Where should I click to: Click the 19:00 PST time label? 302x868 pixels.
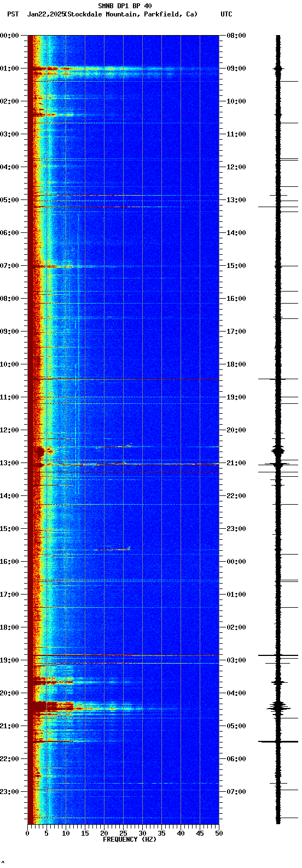pos(9,660)
